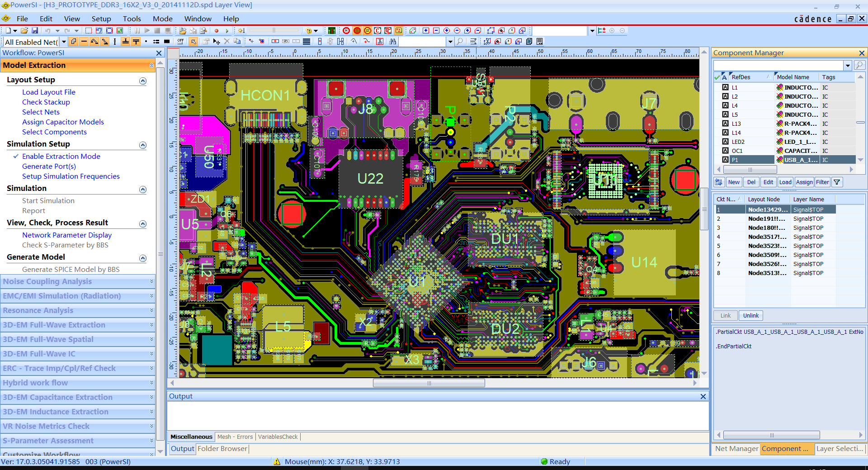Click the Generate Port(s) link

pos(49,166)
